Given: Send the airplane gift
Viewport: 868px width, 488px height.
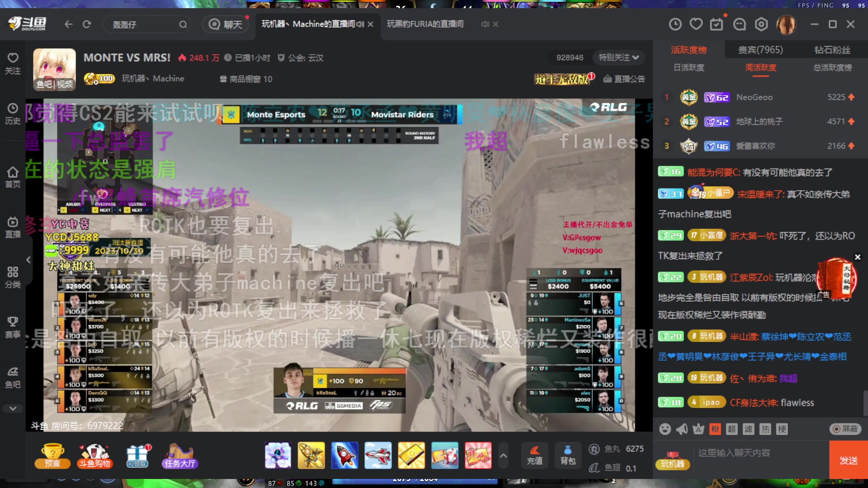Looking at the screenshot, I should (x=378, y=455).
